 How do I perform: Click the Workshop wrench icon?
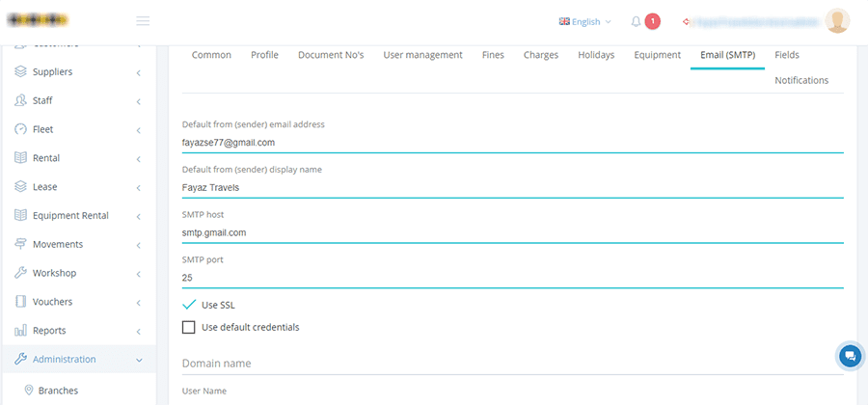coord(20,273)
